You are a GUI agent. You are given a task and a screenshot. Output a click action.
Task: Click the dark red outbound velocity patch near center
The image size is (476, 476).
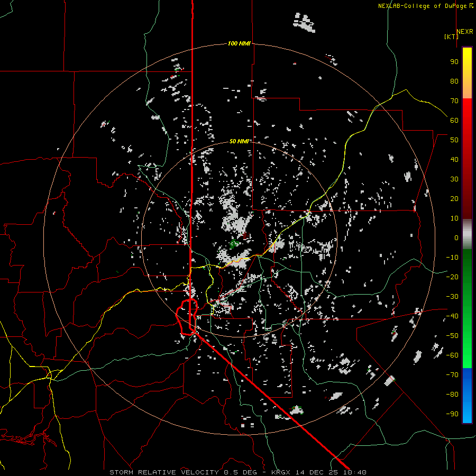coord(246,236)
